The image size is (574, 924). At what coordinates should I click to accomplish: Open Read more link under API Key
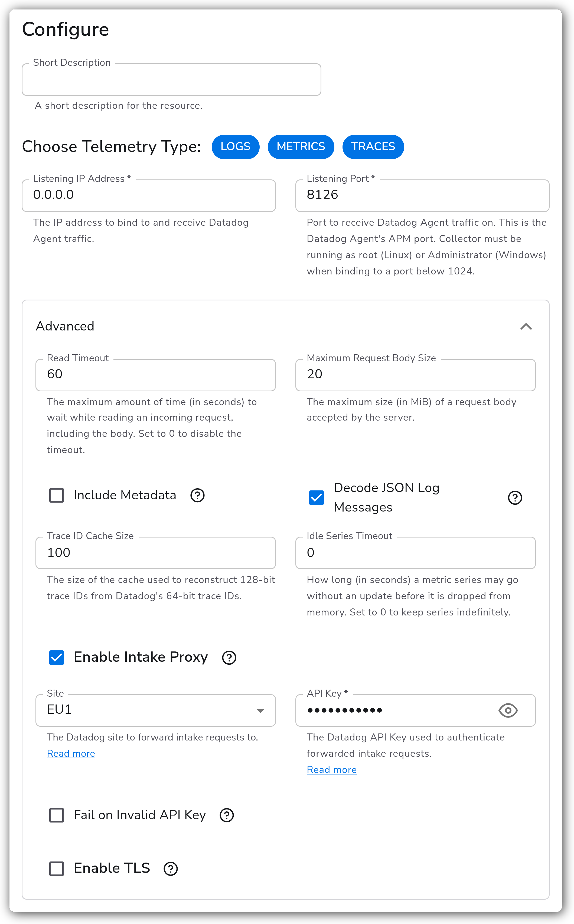pos(331,769)
